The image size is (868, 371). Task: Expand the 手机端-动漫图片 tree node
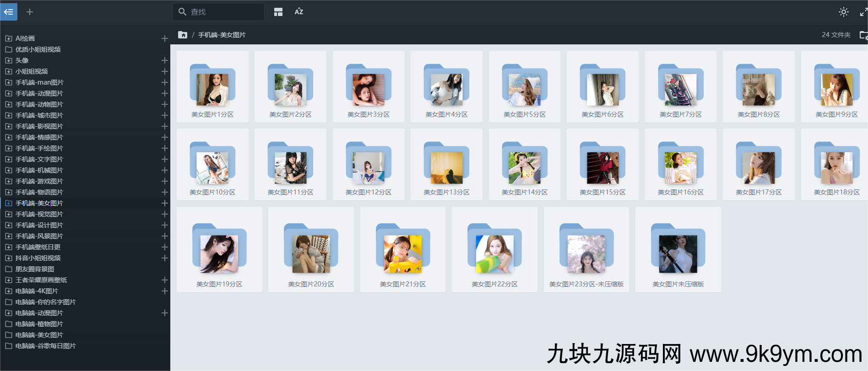(x=8, y=93)
